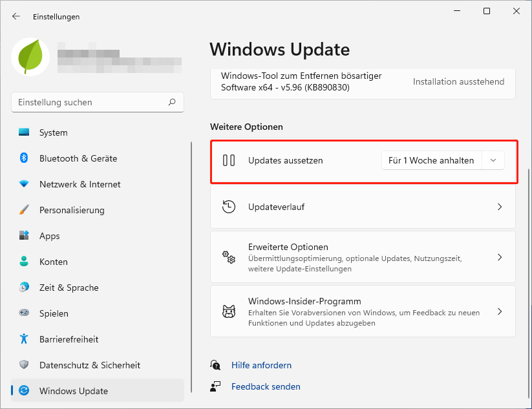Image resolution: width=532 pixels, height=409 pixels.
Task: Click the Datenschutz & Sicherheit shield icon
Action: coord(25,365)
